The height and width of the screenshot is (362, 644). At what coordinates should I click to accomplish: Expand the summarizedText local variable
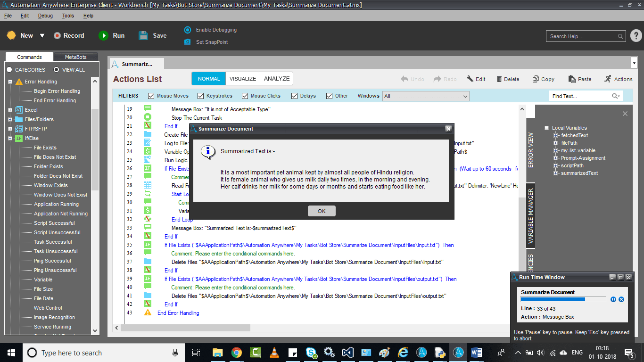(556, 173)
